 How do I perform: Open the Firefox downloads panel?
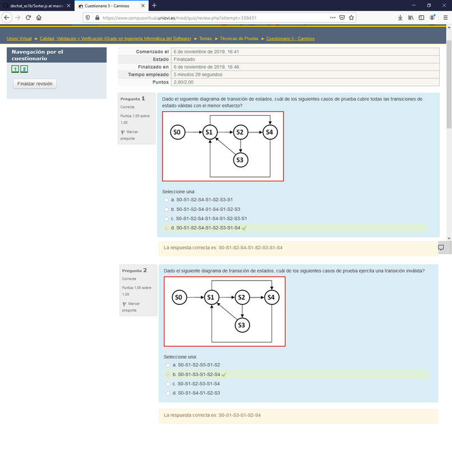[x=400, y=17]
